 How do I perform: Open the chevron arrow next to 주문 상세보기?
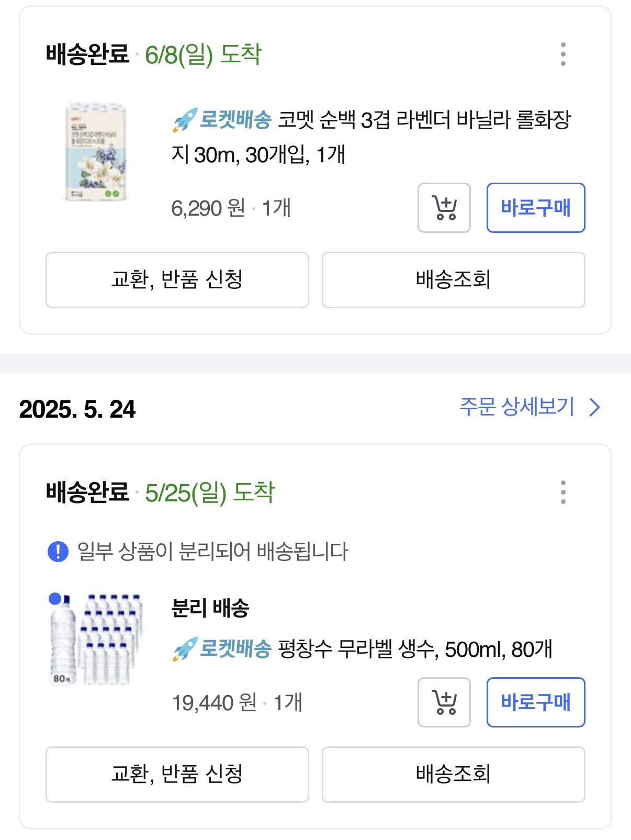tap(594, 407)
